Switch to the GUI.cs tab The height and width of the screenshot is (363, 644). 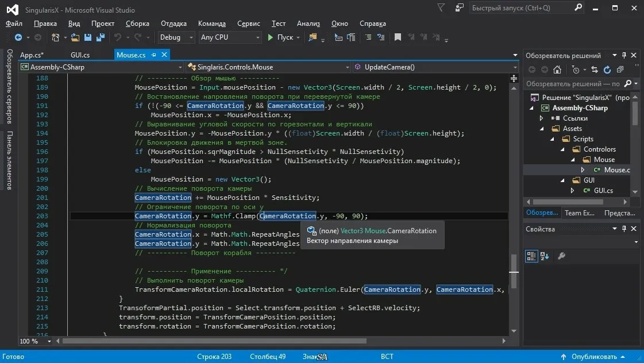point(80,55)
